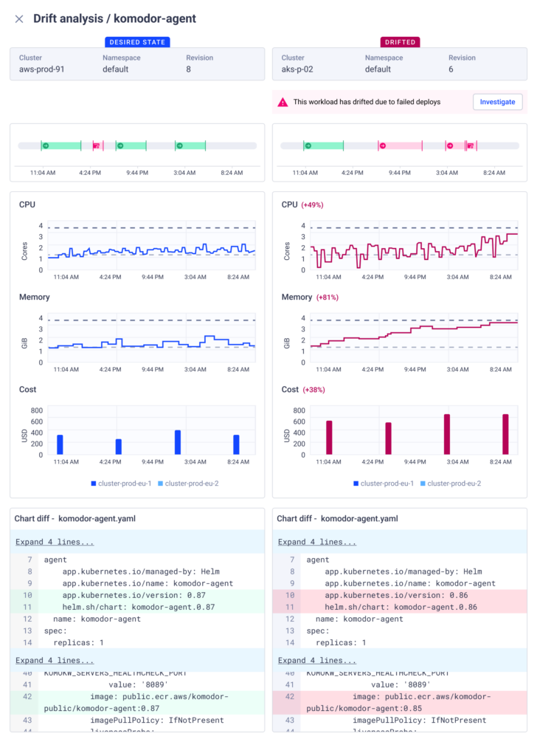537x756 pixels.
Task: Click pink failed-deploy icon on aws-prod-91 timeline
Action: coord(97,145)
